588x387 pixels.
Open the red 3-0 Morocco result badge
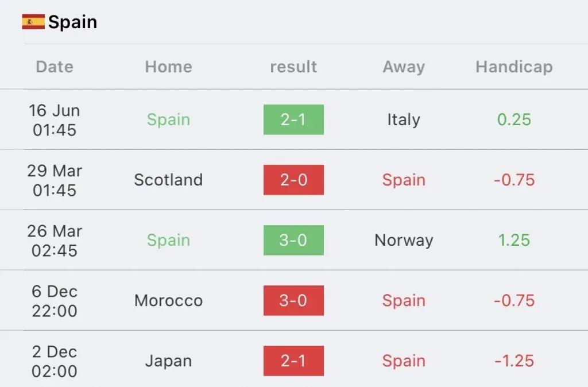(x=293, y=300)
